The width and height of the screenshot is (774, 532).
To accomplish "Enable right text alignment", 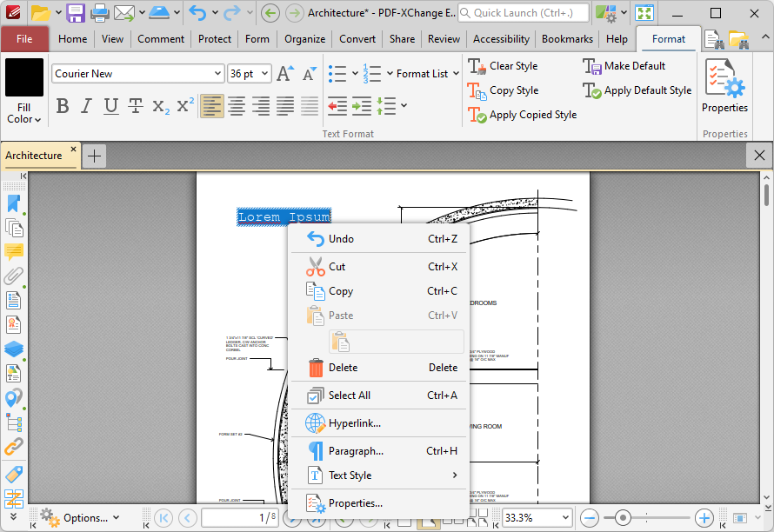I will (x=261, y=105).
